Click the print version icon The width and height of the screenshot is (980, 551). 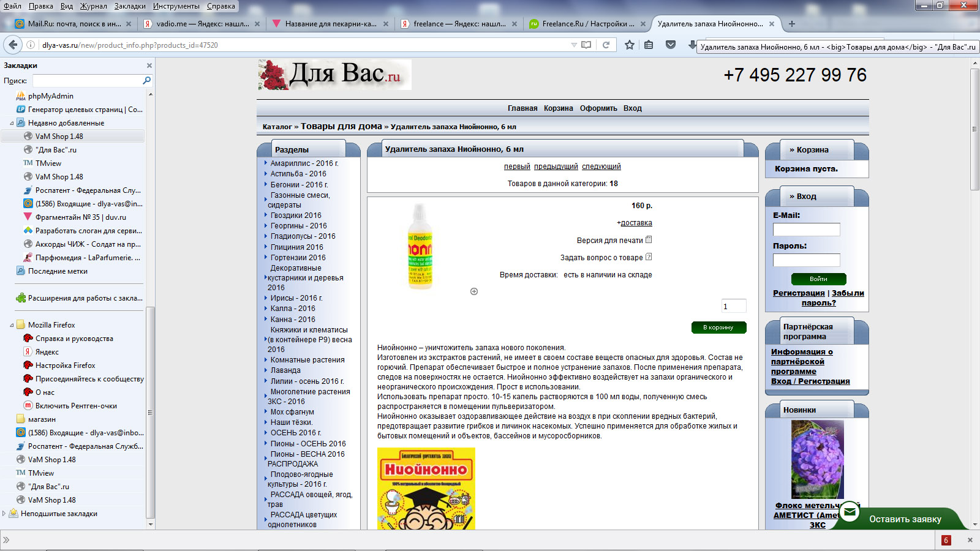(649, 240)
